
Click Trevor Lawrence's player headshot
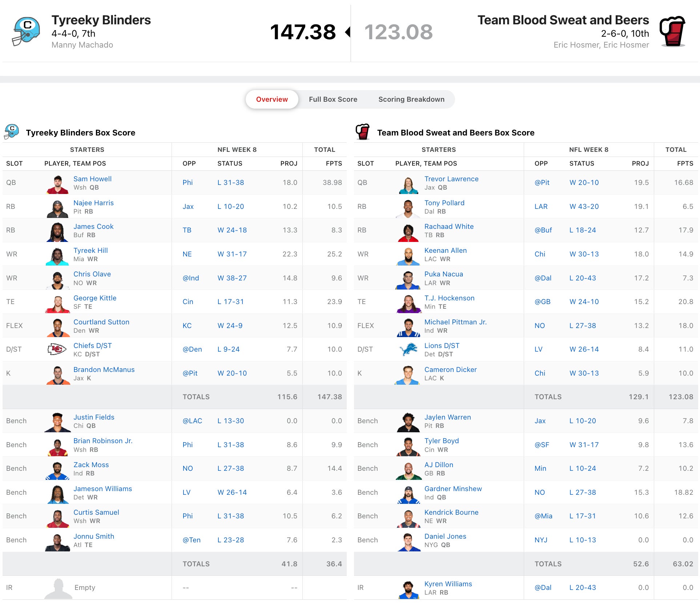(x=408, y=185)
